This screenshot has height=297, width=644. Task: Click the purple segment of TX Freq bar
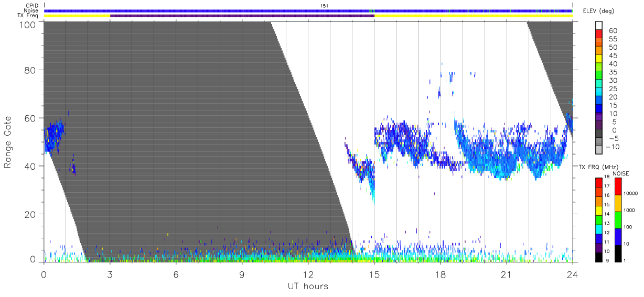tap(242, 16)
